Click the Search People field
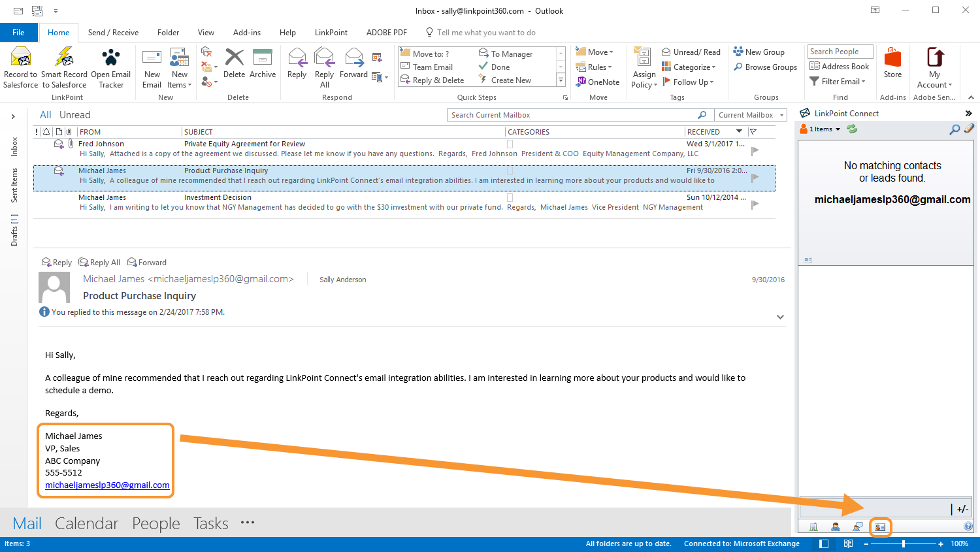This screenshot has width=980, height=552. coord(840,52)
